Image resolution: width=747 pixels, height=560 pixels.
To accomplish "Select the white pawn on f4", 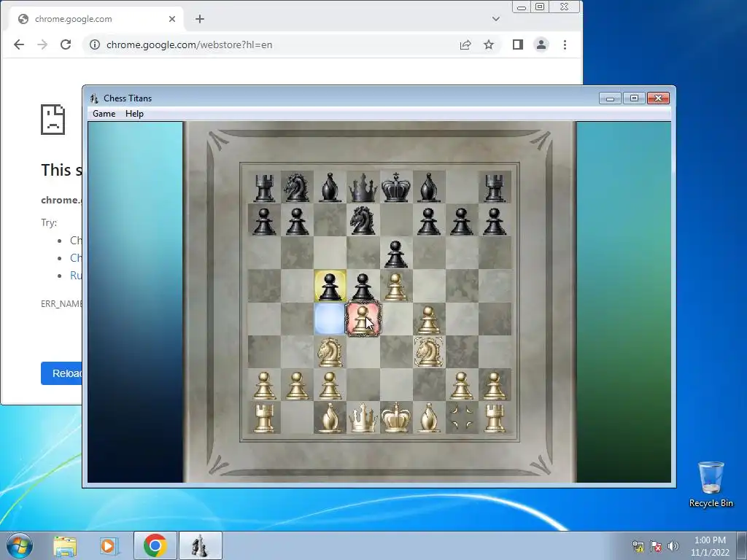I will tap(429, 319).
